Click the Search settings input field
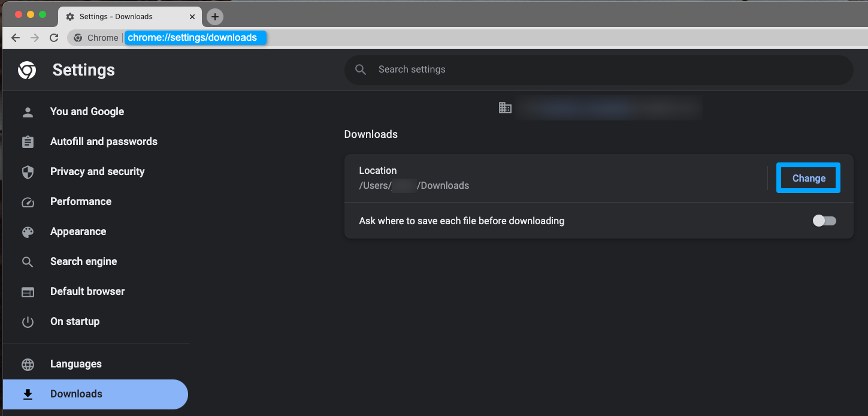 (599, 70)
